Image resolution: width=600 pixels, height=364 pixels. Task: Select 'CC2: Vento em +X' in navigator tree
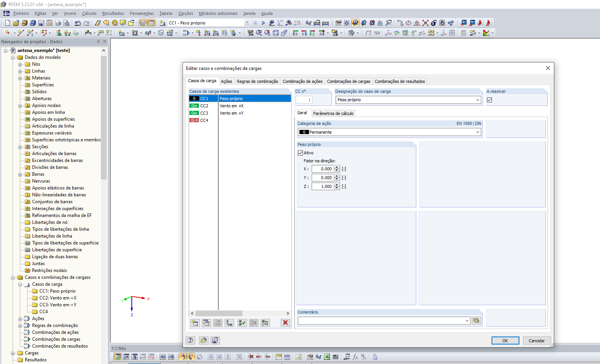tap(58, 298)
